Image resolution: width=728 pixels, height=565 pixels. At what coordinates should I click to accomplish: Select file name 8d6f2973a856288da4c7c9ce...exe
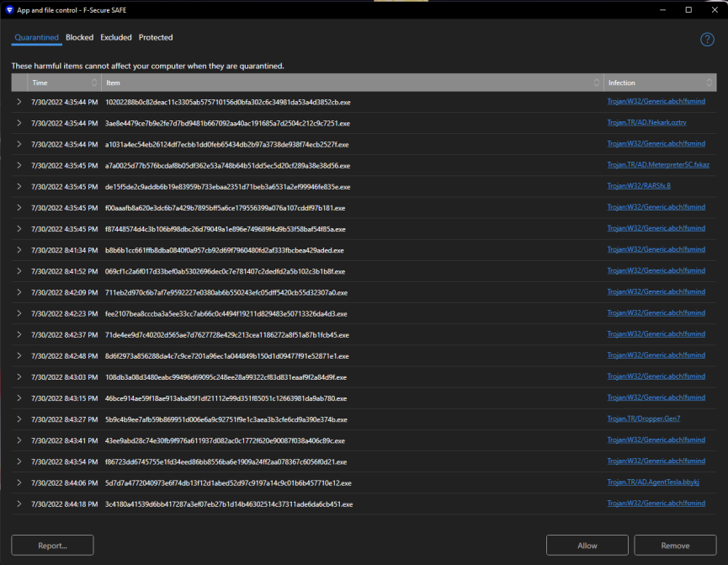point(227,356)
